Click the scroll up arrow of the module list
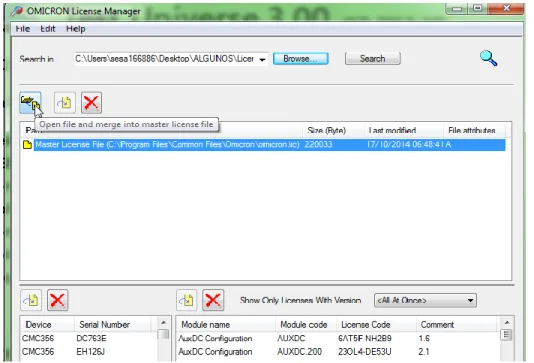Screen dimensions: 534x363 [x=506, y=322]
